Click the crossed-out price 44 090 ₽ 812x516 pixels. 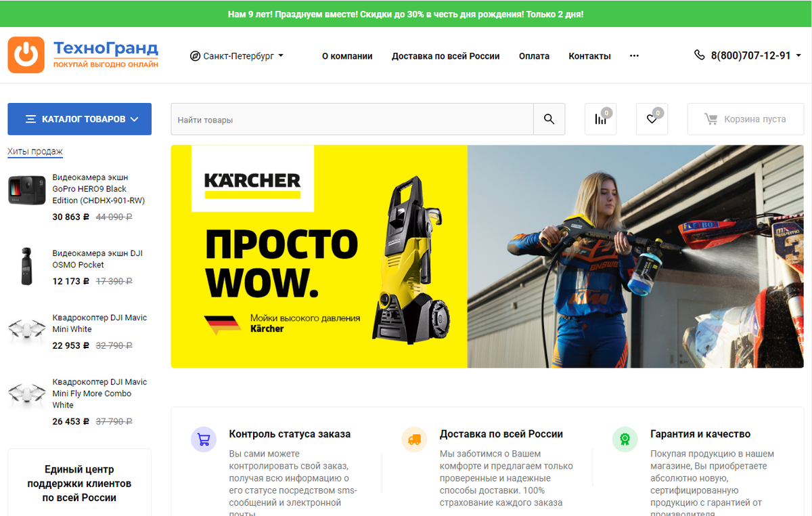coord(114,217)
